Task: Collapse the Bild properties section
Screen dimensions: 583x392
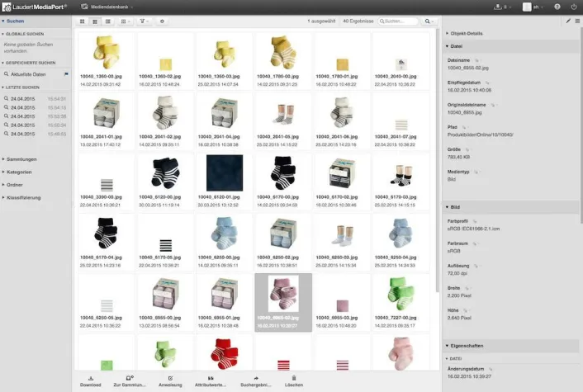Action: pos(456,206)
